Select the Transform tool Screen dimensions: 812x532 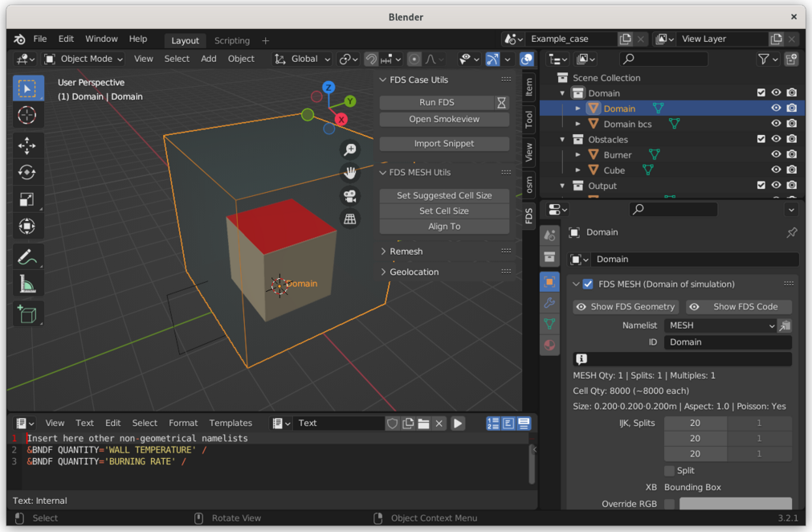click(27, 226)
